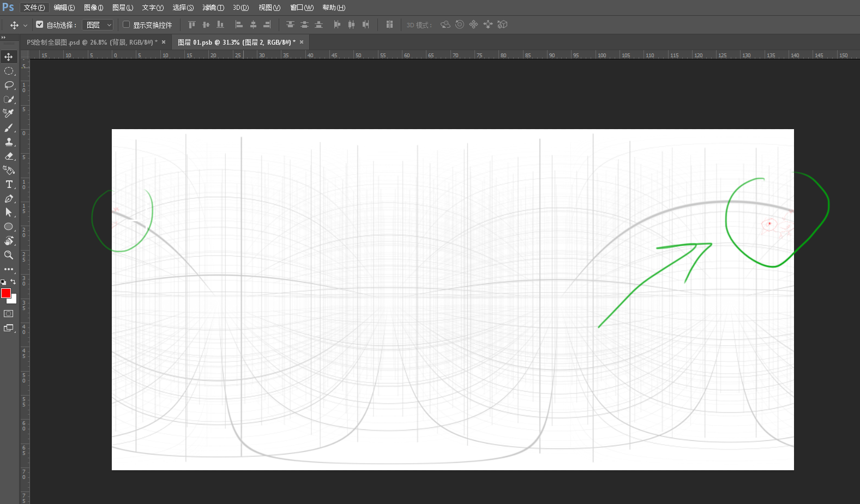Toggle Quick Mask mode
860x504 pixels.
(x=9, y=314)
